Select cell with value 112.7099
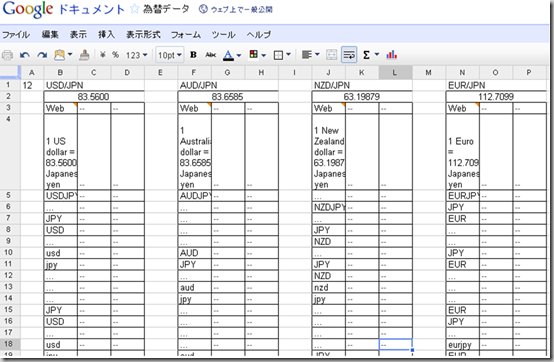554x362 pixels. 496,97
